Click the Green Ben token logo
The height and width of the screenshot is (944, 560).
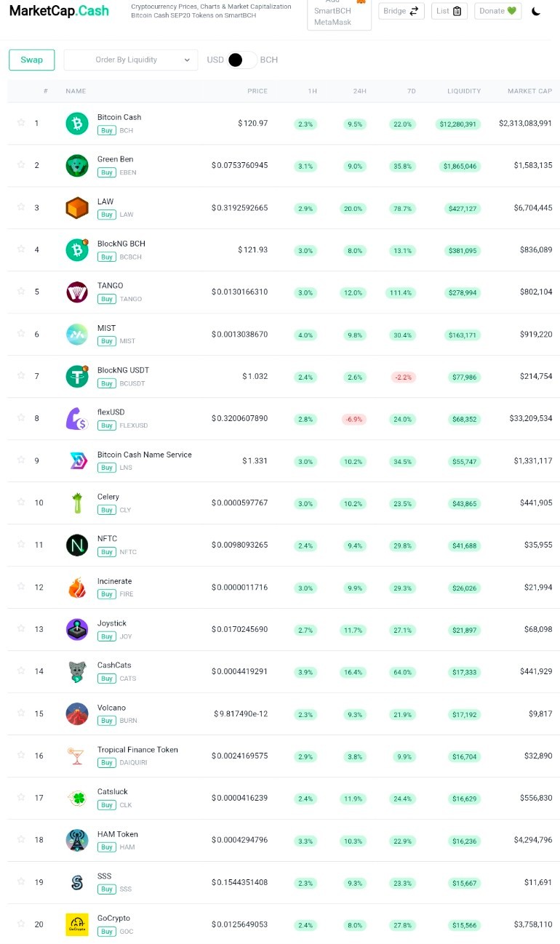[77, 165]
